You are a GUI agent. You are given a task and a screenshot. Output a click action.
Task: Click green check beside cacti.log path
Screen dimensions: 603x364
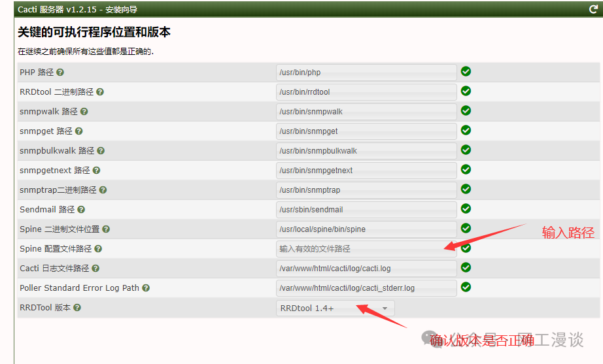[466, 267]
